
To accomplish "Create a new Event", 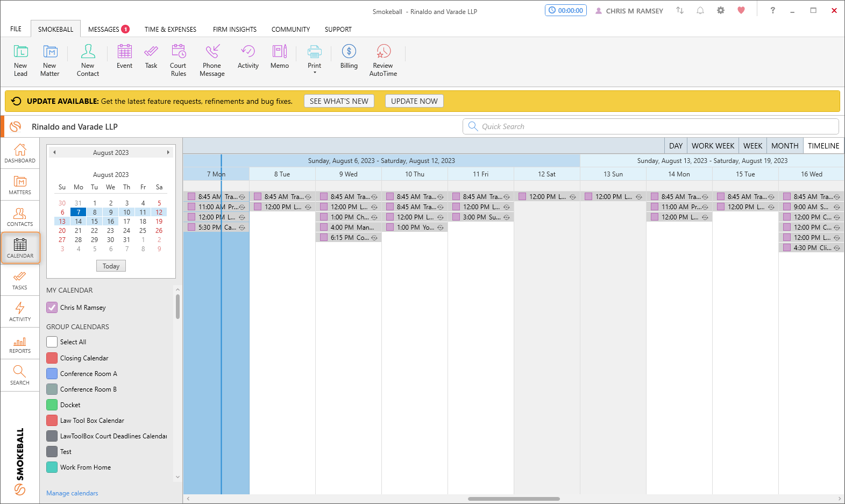I will (124, 57).
